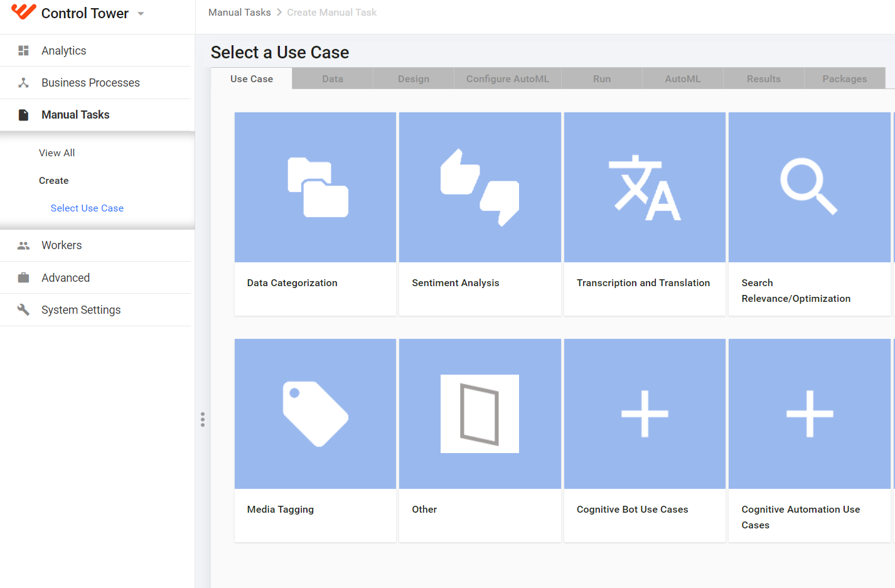
Task: Click the Cognitive Automation plus icon
Action: click(810, 414)
